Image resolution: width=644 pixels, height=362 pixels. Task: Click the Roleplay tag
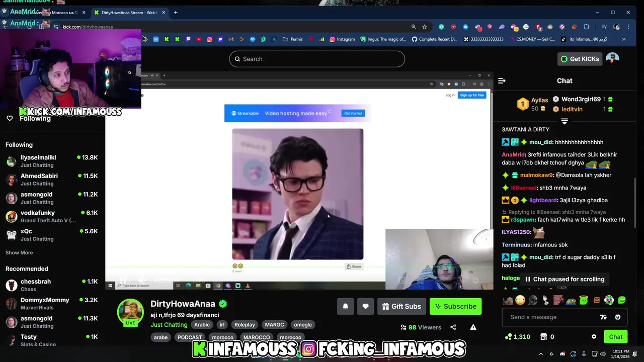(245, 325)
